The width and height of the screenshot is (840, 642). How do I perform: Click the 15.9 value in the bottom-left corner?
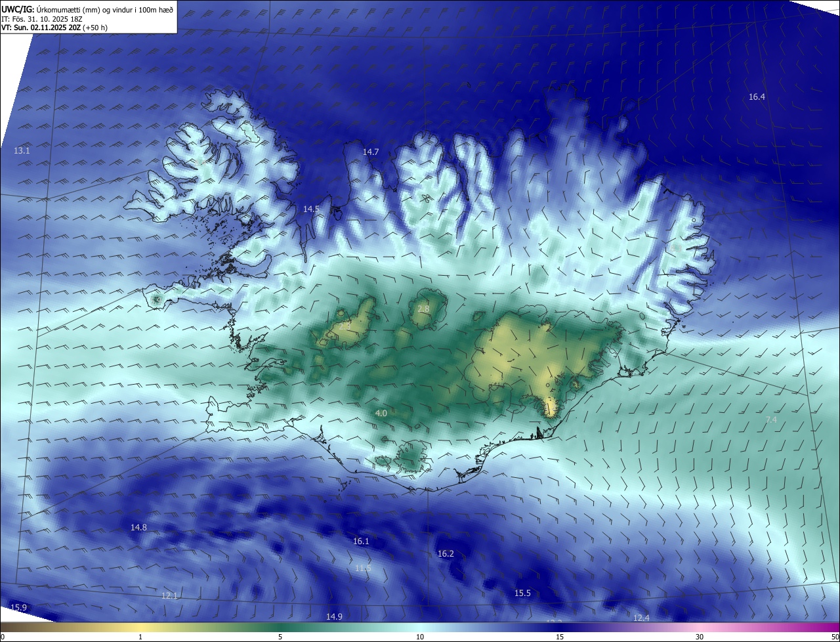click(18, 608)
